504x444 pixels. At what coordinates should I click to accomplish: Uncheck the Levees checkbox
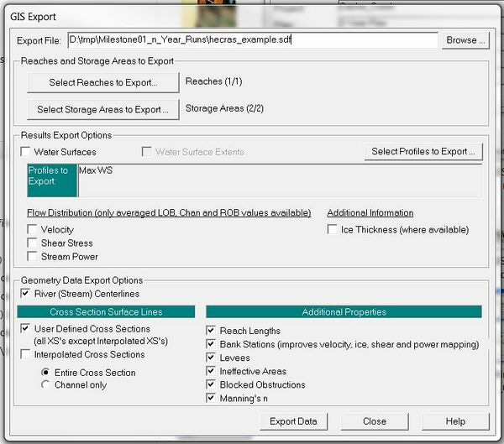click(x=211, y=358)
